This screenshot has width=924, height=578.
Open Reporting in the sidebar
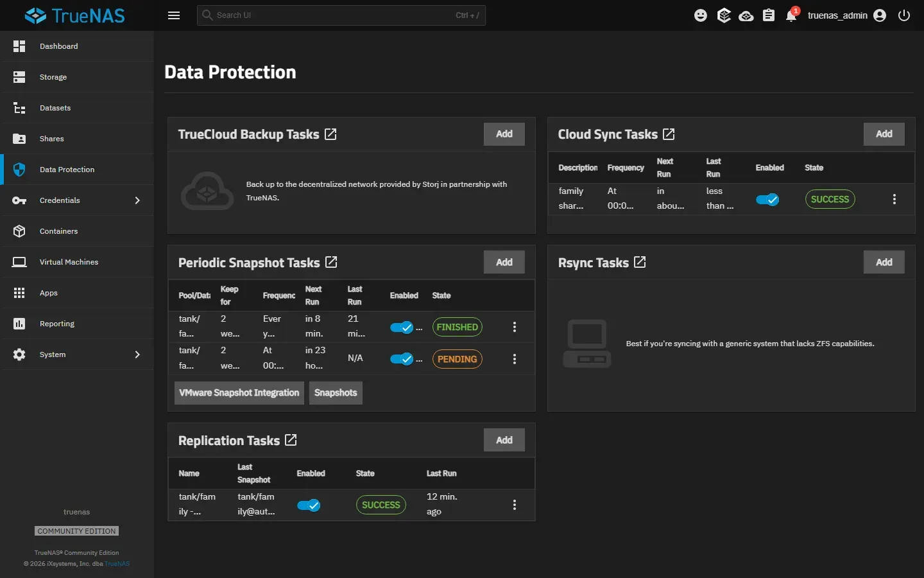click(x=77, y=324)
